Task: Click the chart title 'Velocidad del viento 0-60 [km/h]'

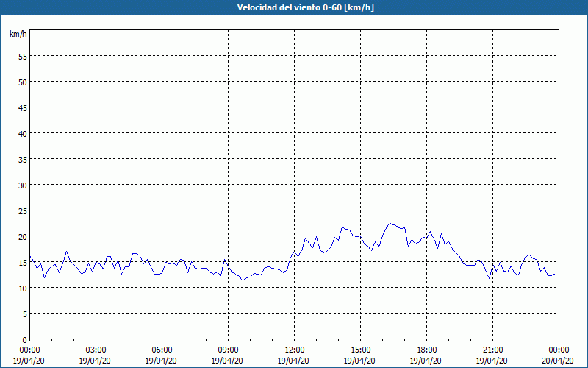Action: tap(306, 7)
